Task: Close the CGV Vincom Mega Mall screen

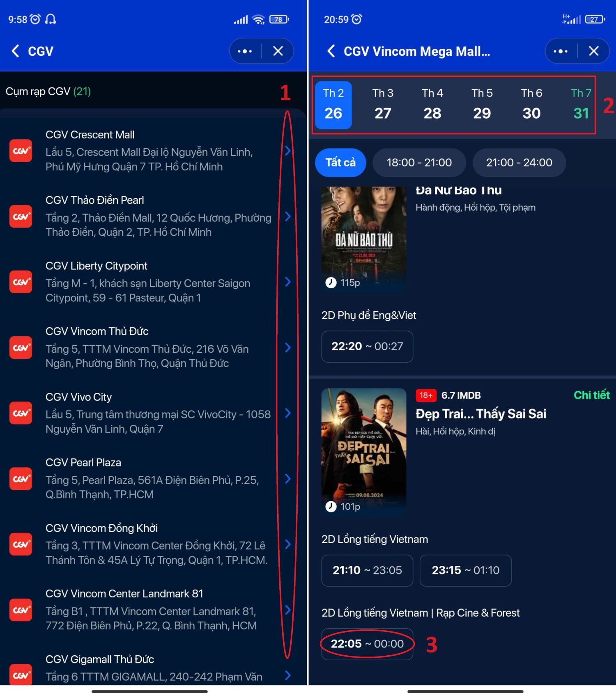Action: pyautogui.click(x=594, y=51)
